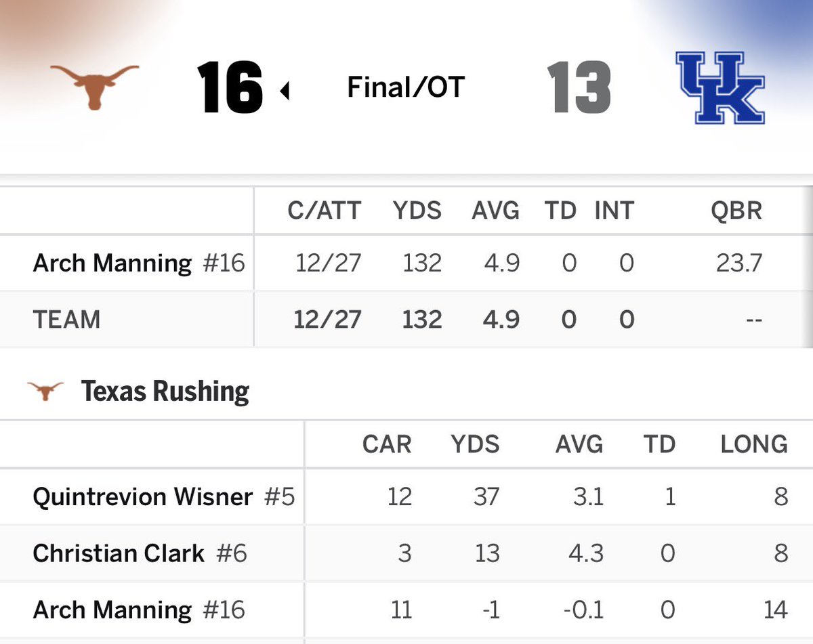The width and height of the screenshot is (813, 644).
Task: Click the Texas Rushing section heading
Action: pos(165,391)
